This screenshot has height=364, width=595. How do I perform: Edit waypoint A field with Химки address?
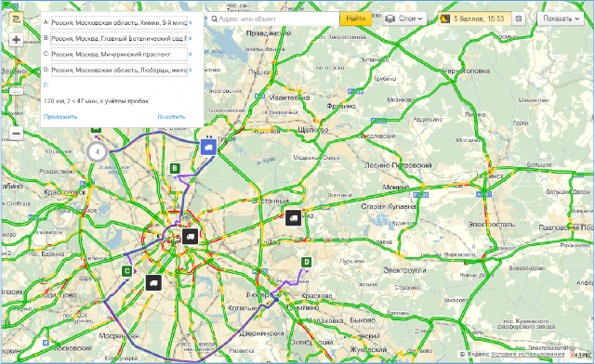coord(119,22)
